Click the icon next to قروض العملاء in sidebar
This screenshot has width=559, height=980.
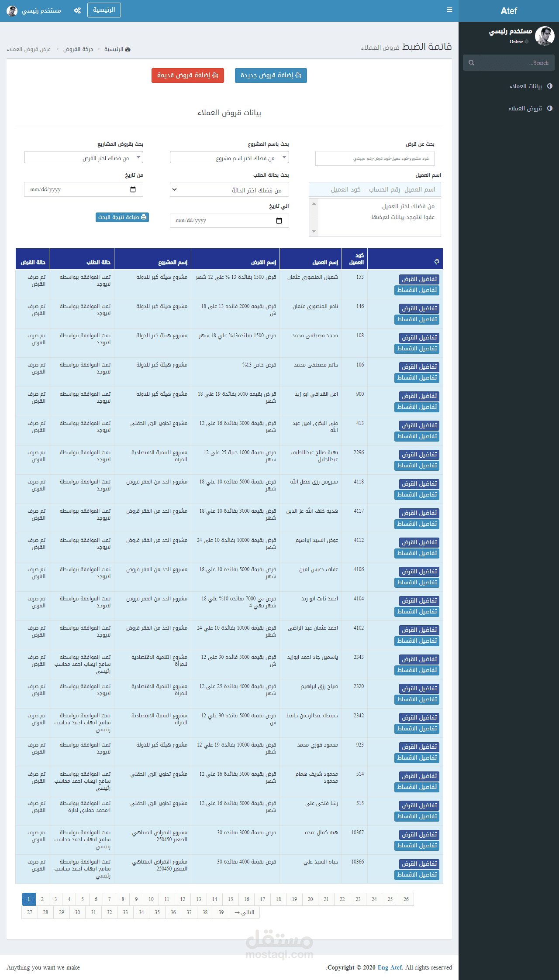550,108
